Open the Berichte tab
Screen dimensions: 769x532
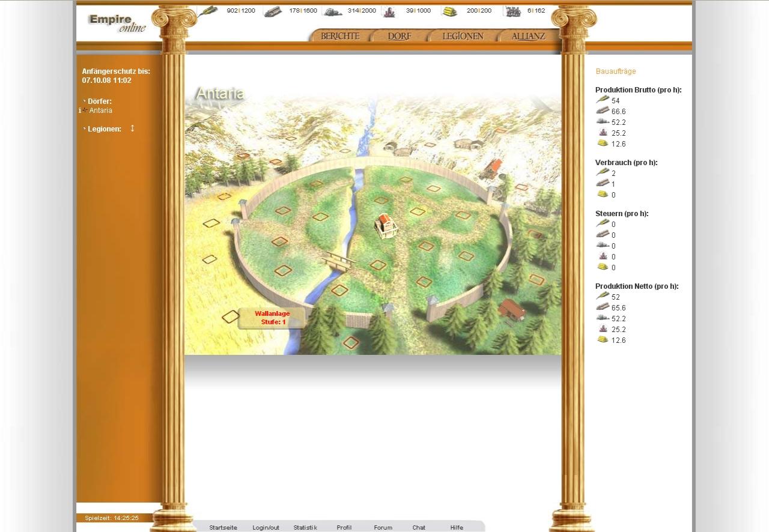pyautogui.click(x=340, y=36)
